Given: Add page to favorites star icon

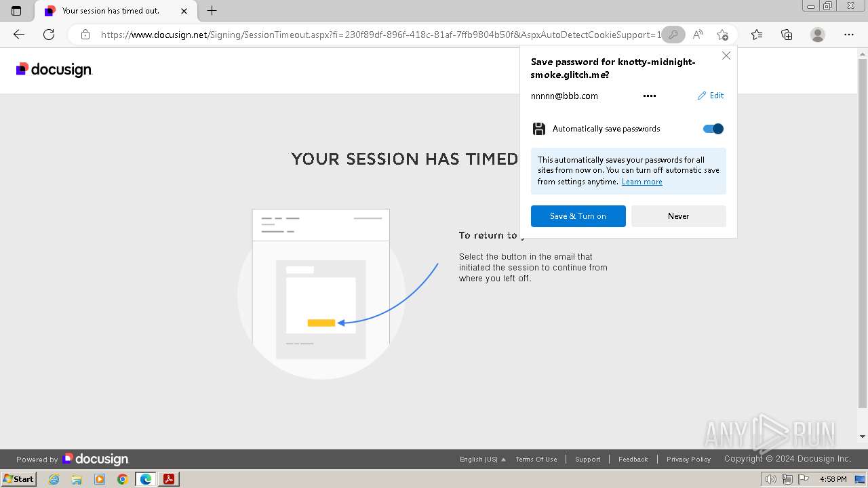Looking at the screenshot, I should 722,35.
